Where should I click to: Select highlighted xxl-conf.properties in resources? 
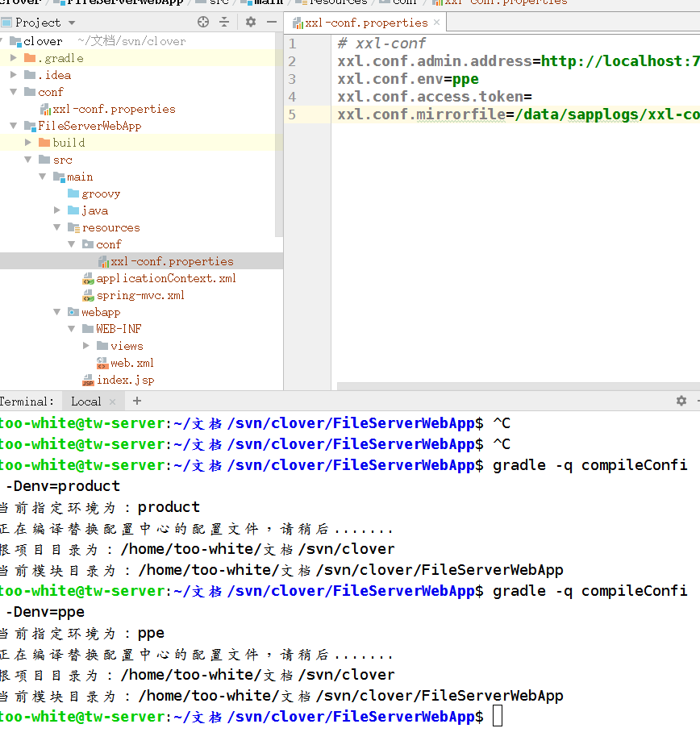click(172, 261)
